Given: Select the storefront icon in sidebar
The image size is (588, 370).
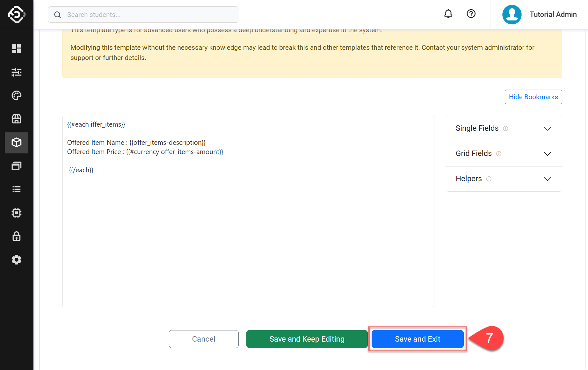Looking at the screenshot, I should click(17, 119).
